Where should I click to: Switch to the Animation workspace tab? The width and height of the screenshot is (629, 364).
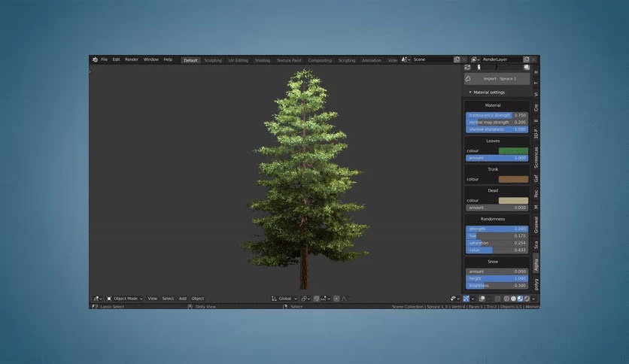coord(372,60)
